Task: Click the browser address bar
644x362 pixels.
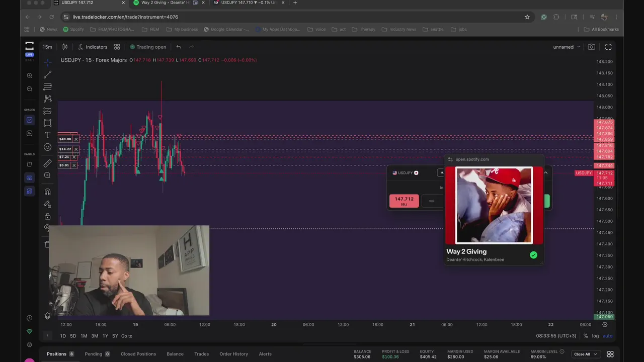Action: coord(297,17)
